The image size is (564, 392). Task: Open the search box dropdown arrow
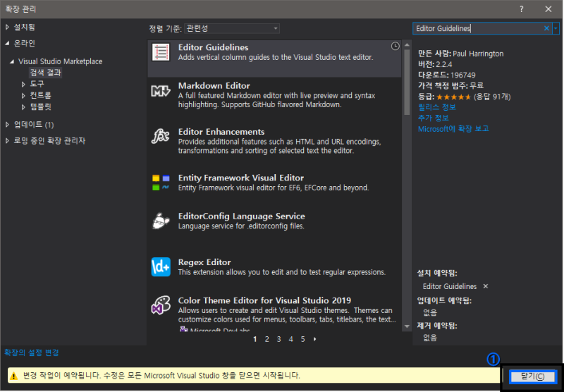556,28
